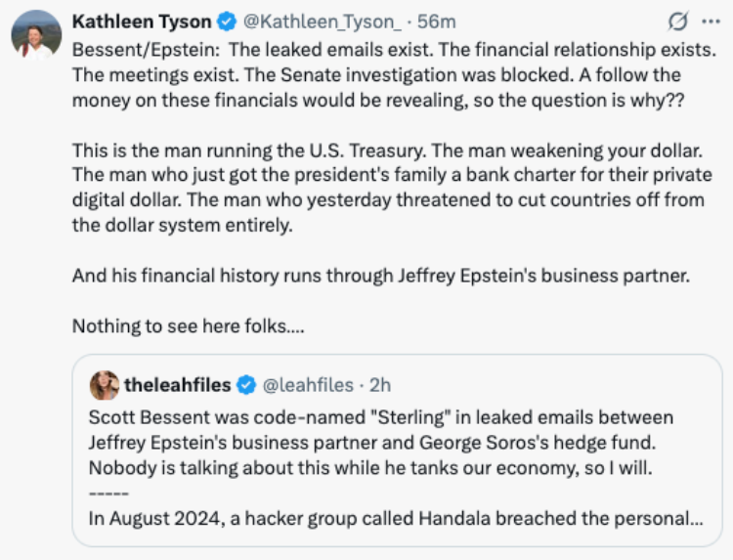Click theleahfiles display name

point(178,385)
